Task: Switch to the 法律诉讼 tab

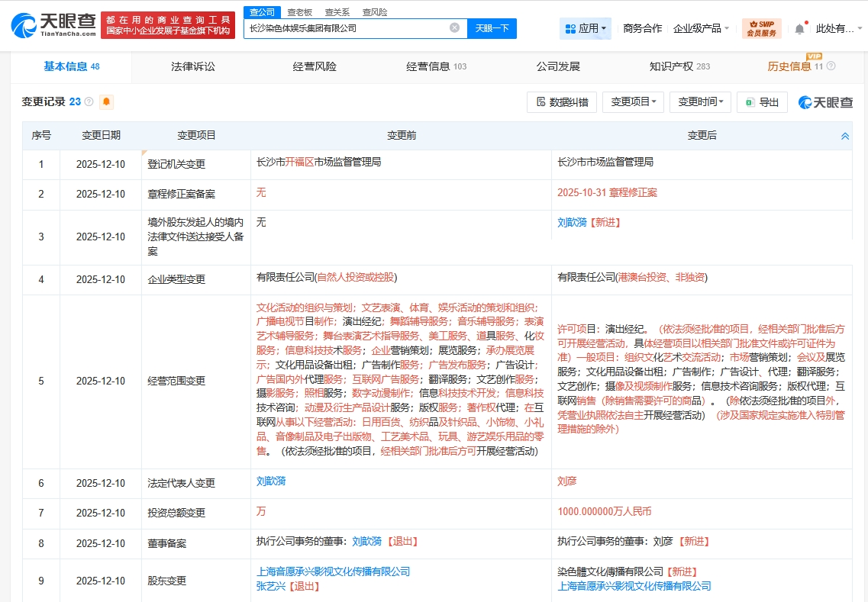Action: pos(193,66)
